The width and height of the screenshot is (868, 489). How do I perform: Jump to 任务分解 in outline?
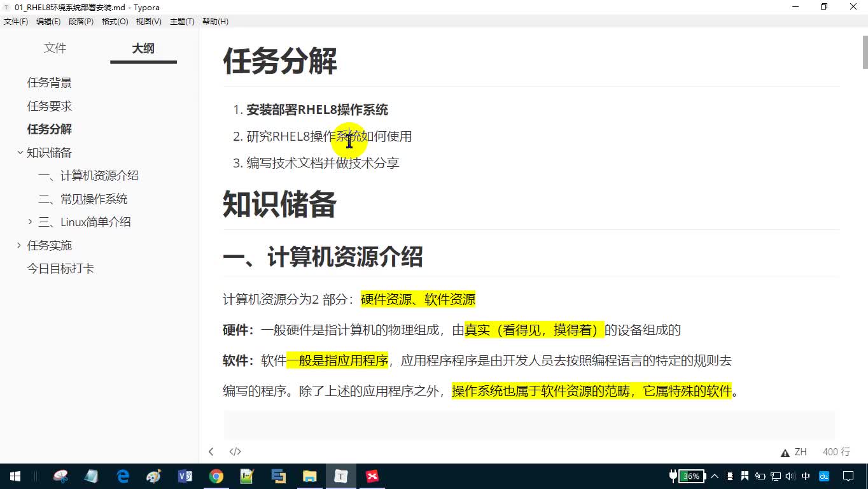pyautogui.click(x=50, y=129)
